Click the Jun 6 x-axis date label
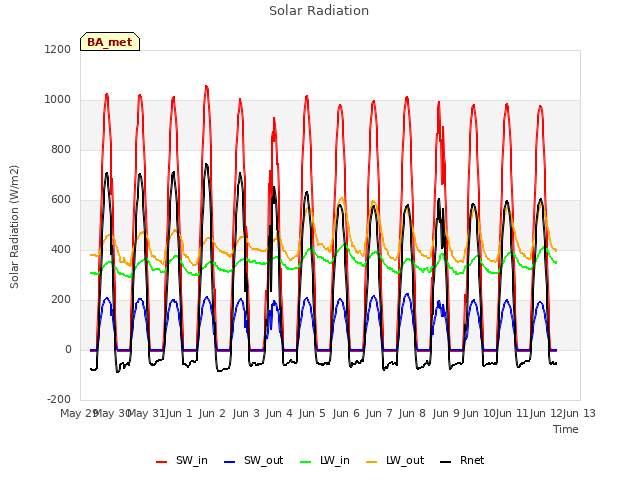This screenshot has height=480, width=640. coord(346,413)
